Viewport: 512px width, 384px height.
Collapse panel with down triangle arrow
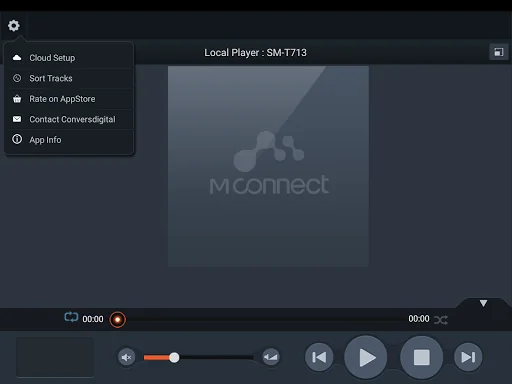pyautogui.click(x=483, y=303)
